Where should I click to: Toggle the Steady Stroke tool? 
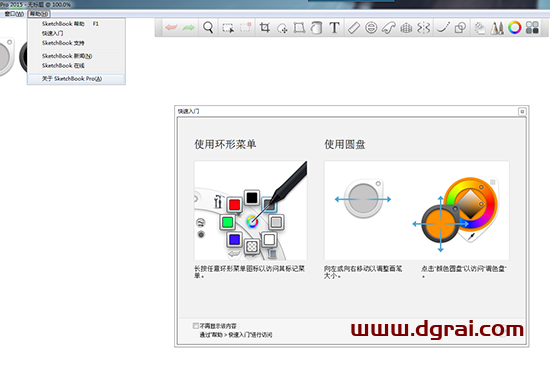(443, 27)
